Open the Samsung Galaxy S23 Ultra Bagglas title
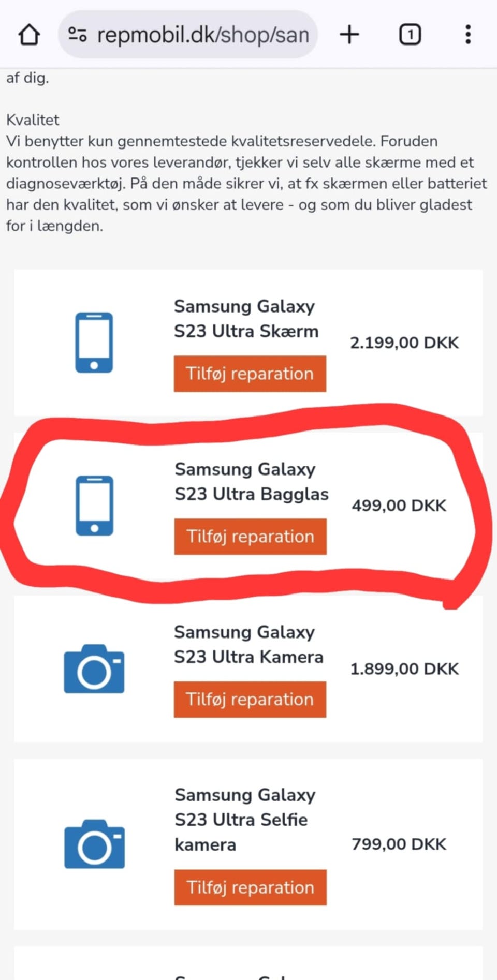The width and height of the screenshot is (497, 980). (251, 482)
